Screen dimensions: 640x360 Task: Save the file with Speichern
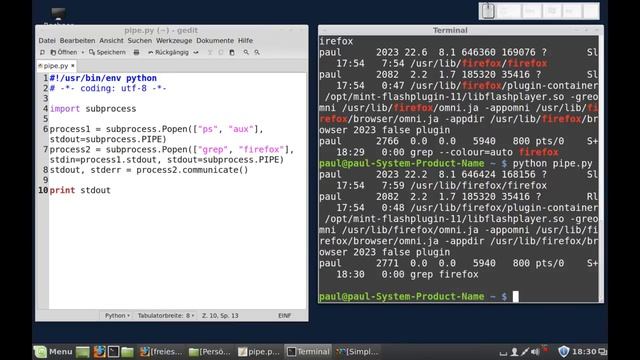[107, 52]
